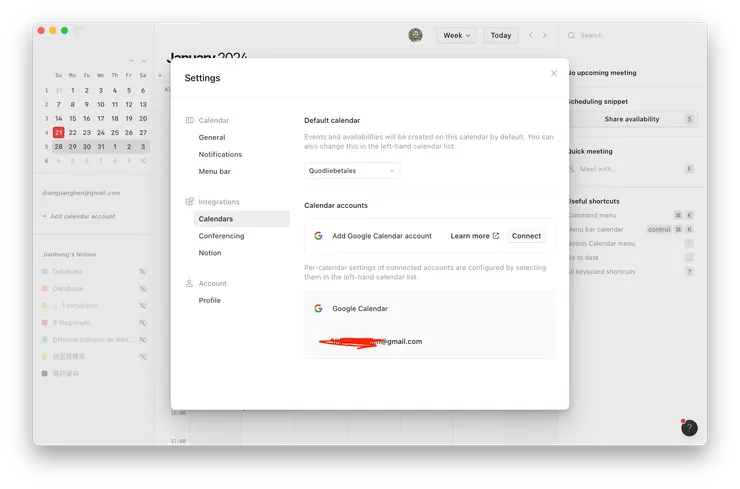Click the Today button
Viewport: 740px width, 489px height.
coord(500,35)
